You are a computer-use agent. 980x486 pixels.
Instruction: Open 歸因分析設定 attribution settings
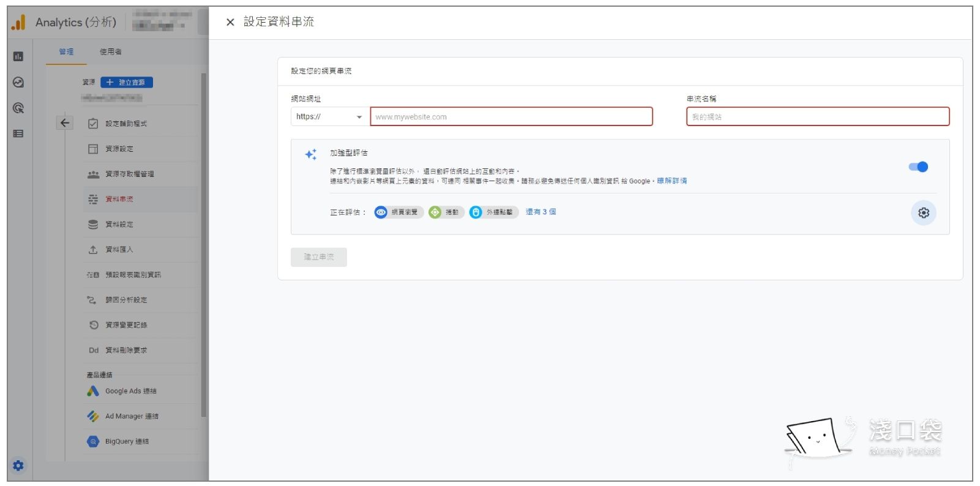(141, 300)
